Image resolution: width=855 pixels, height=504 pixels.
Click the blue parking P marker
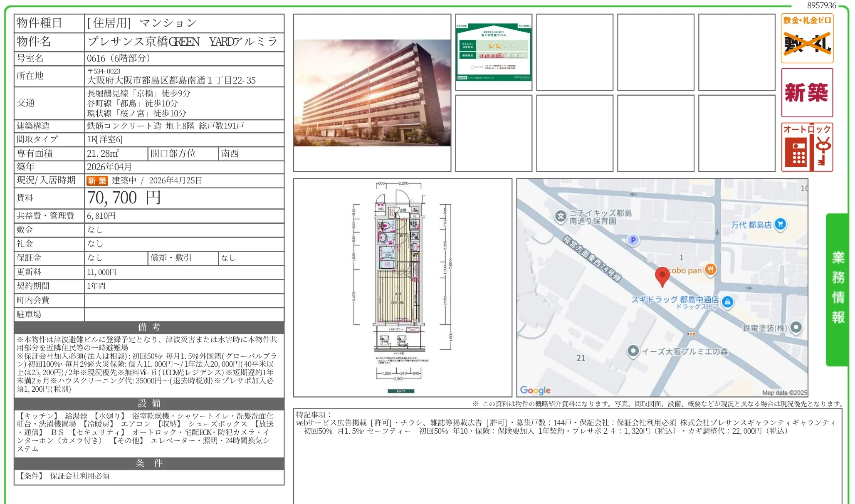(633, 240)
